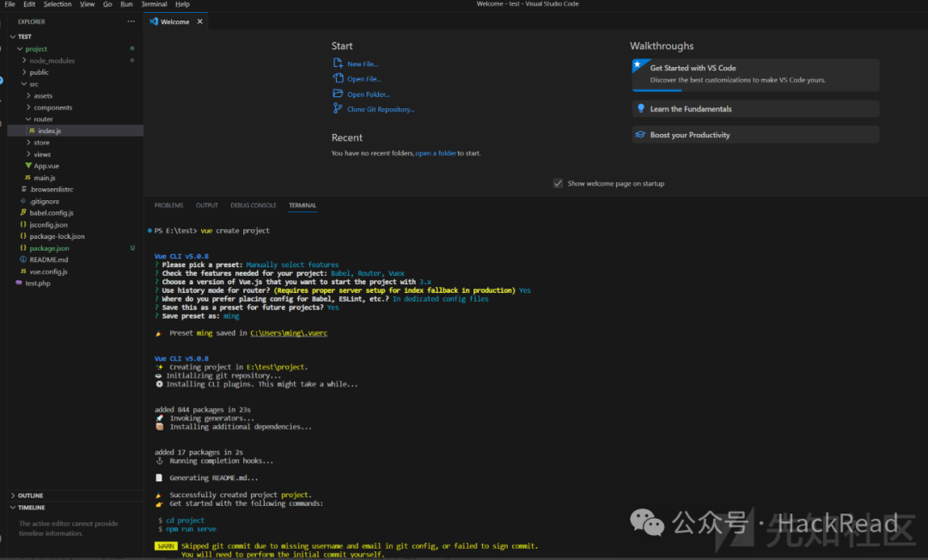Click the 'open a folder' link under Recent
The height and width of the screenshot is (560, 928).
point(436,153)
